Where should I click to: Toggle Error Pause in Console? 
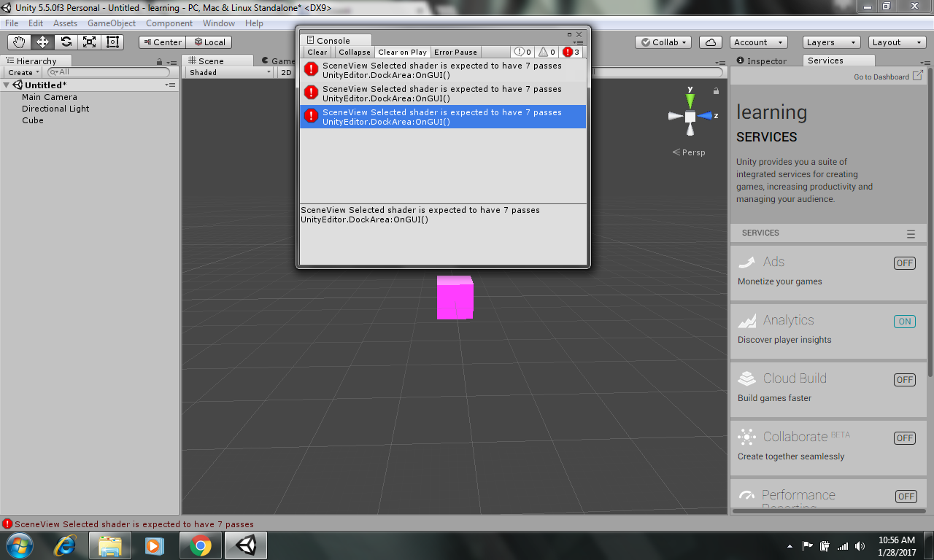tap(455, 52)
